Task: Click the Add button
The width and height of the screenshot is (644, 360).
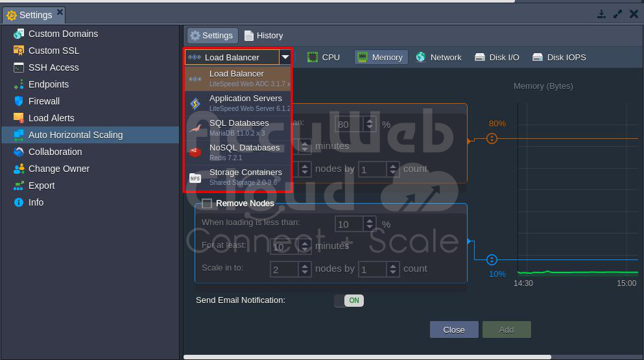Action: coord(506,330)
